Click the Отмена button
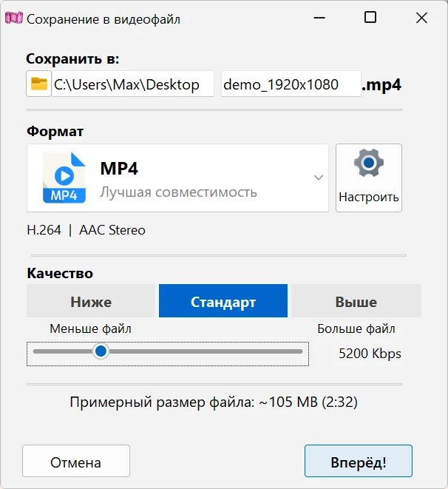Image resolution: width=448 pixels, height=489 pixels. [76, 461]
